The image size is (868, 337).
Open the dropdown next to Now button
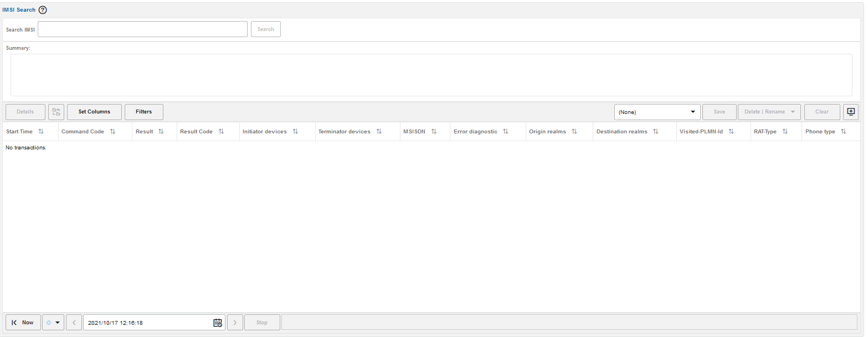(x=53, y=323)
